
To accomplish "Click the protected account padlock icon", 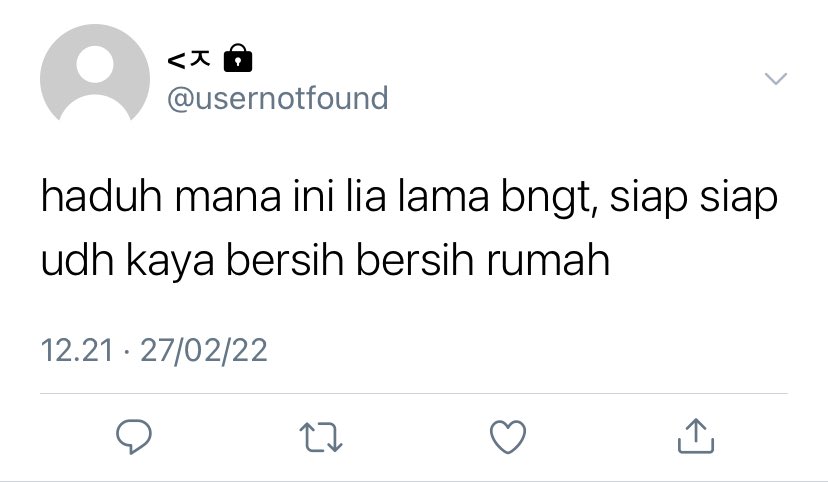I will click(238, 58).
